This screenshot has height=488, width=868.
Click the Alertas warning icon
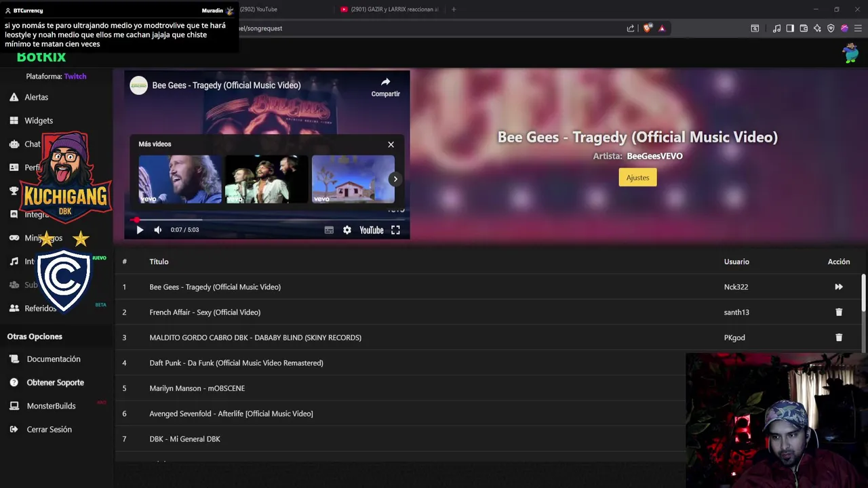click(14, 97)
